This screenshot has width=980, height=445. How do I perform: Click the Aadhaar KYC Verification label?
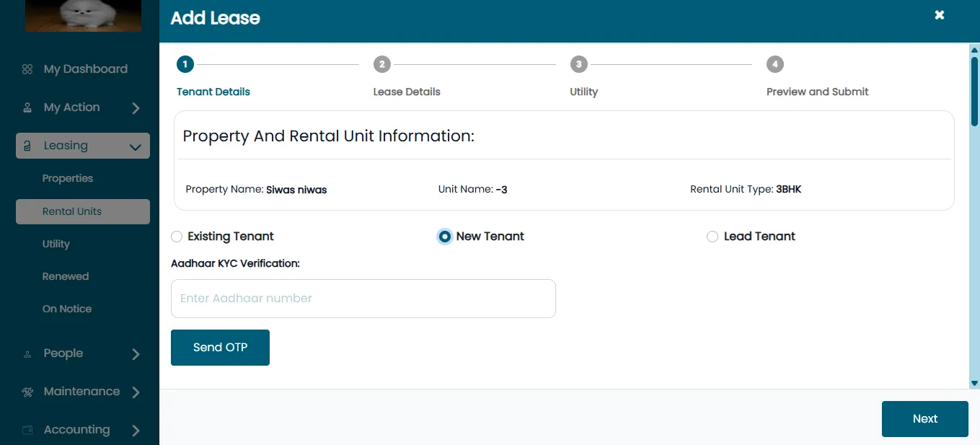pos(235,264)
